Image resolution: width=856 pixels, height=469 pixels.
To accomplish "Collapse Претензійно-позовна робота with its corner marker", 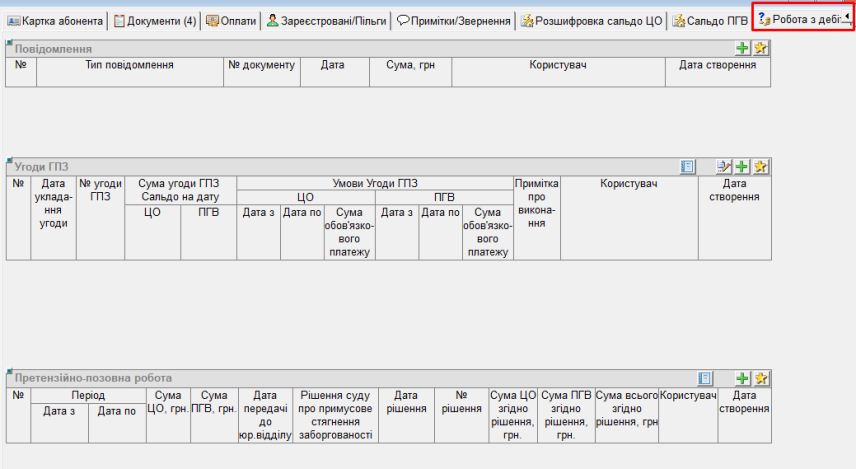I will [x=10, y=373].
